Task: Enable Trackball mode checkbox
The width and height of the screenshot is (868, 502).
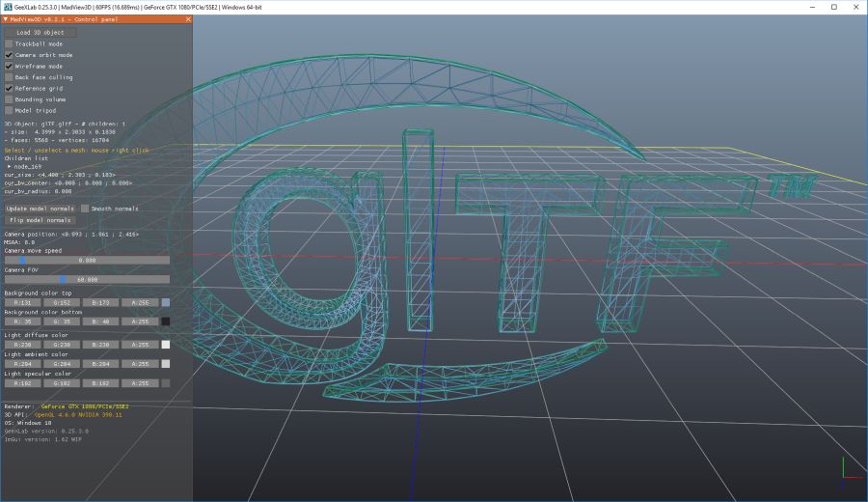Action: coord(9,43)
